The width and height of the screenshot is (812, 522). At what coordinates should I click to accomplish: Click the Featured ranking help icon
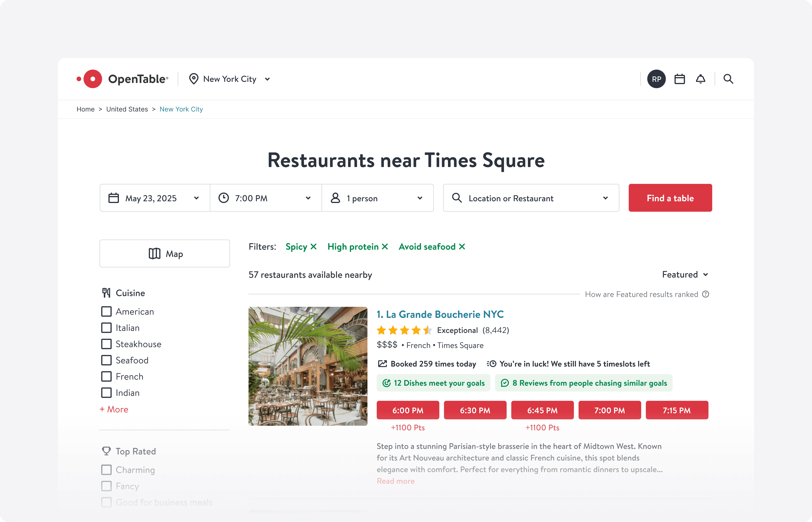click(706, 294)
